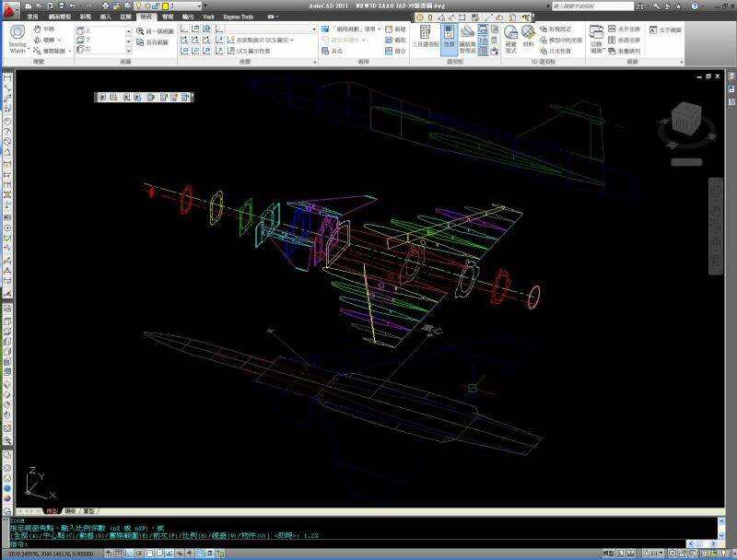Expand the view list gallery (bottom arrow)
The height and width of the screenshot is (560, 737).
(x=128, y=51)
